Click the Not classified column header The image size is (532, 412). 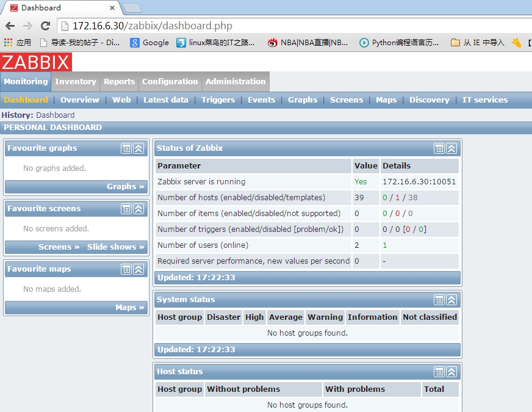coord(430,317)
